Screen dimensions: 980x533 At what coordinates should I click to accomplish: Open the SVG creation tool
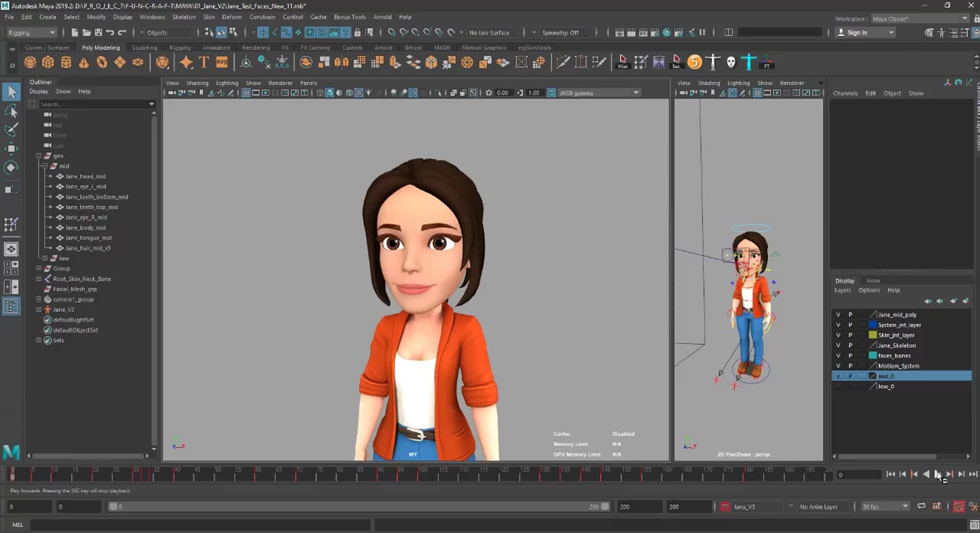pyautogui.click(x=222, y=62)
